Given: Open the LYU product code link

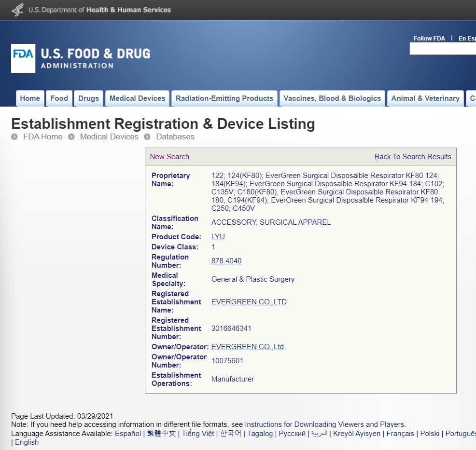Looking at the screenshot, I should (x=218, y=237).
